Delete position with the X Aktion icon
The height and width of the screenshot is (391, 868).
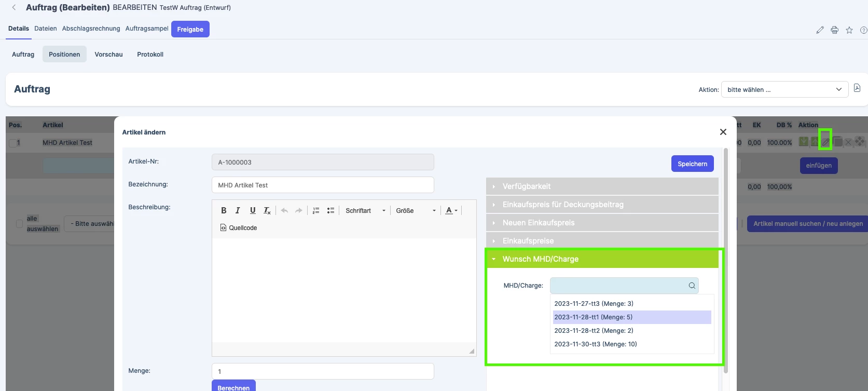pos(848,142)
